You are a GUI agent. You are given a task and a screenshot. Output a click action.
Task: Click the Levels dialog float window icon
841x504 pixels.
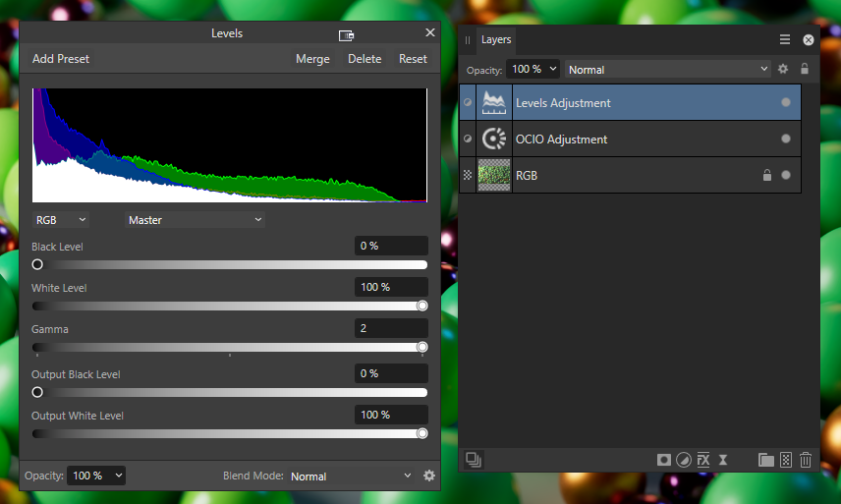tap(346, 35)
